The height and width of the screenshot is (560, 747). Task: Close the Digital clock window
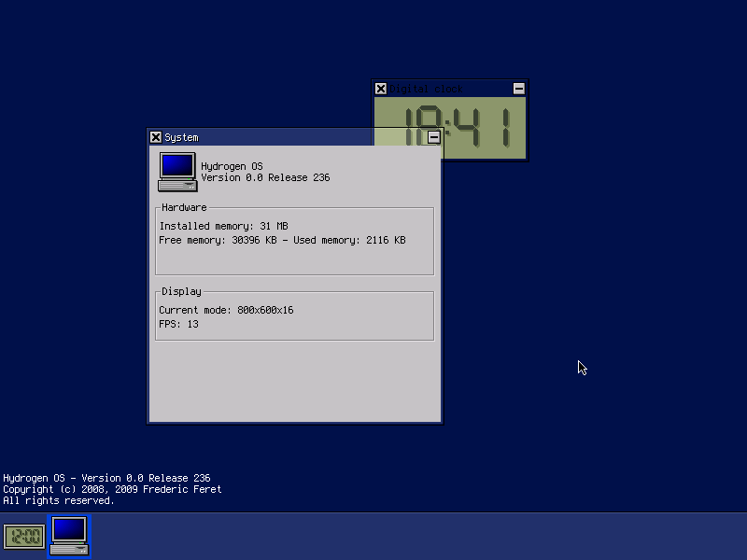point(380,89)
